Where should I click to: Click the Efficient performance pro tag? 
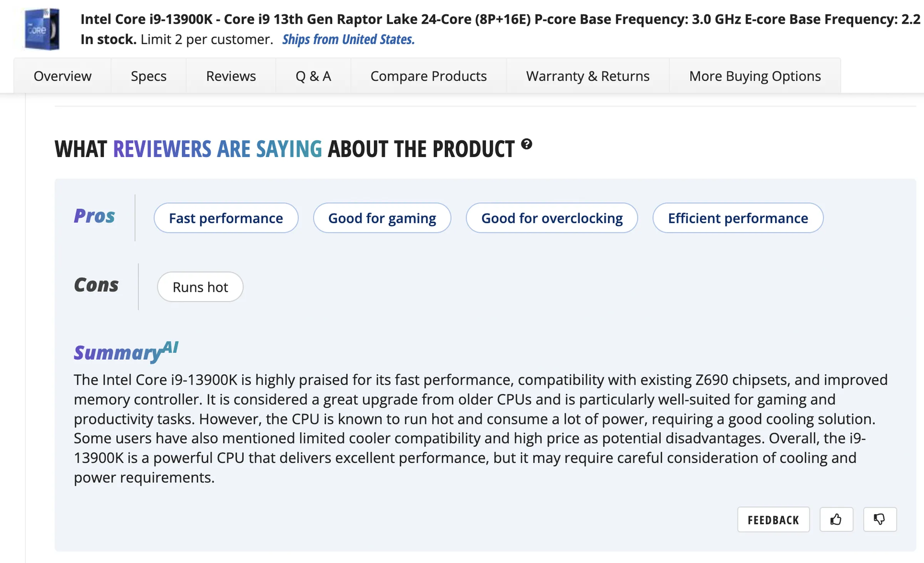[738, 218]
